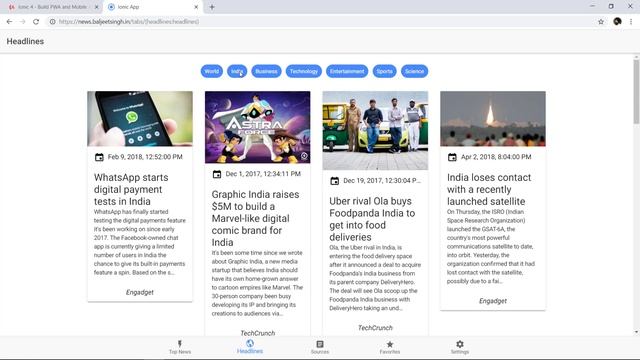Image resolution: width=640 pixels, height=360 pixels.
Task: Open the WhatsApp phone thumbnail image
Action: pos(140,119)
